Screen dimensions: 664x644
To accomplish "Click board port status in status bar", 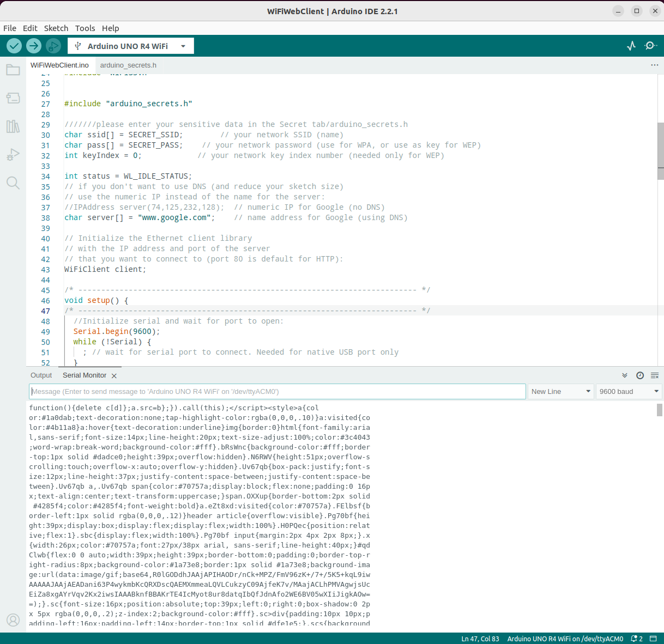I will pos(565,639).
